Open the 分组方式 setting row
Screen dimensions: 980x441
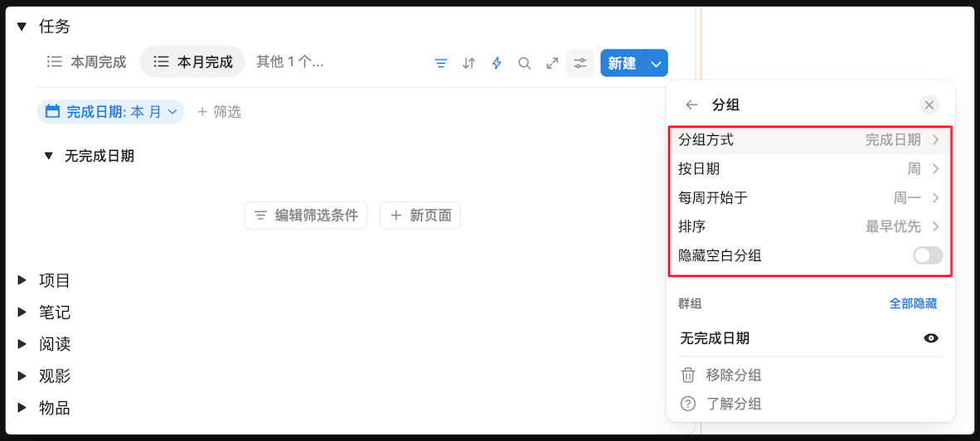(x=809, y=140)
